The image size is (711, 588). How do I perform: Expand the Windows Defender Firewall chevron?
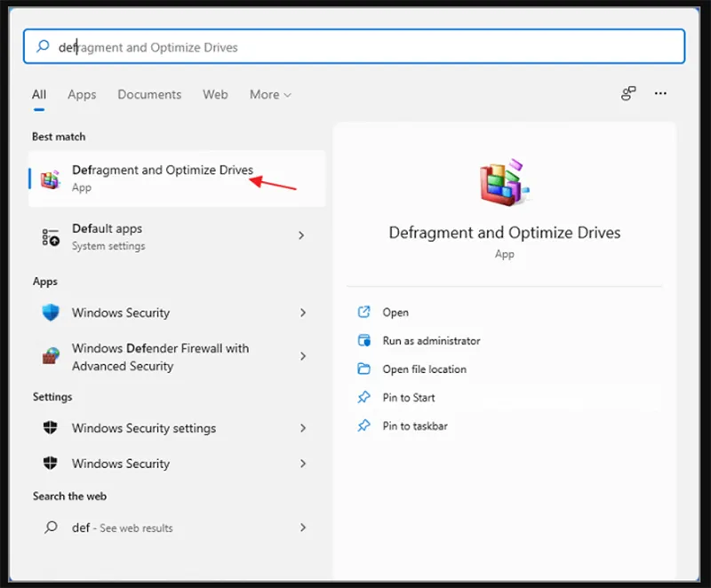pyautogui.click(x=302, y=356)
